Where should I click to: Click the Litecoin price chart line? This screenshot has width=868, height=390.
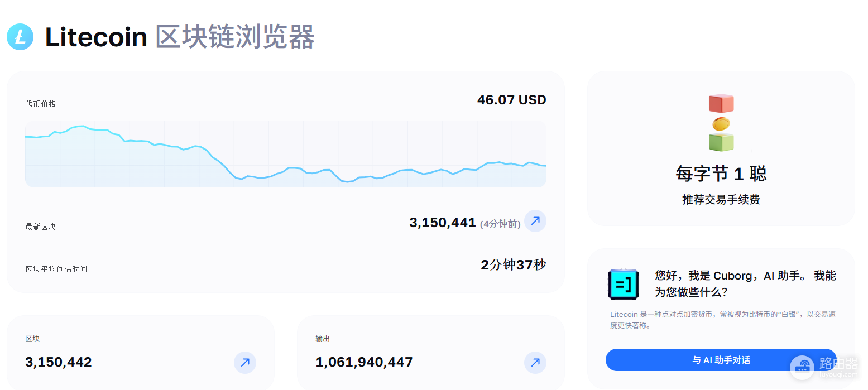[285, 154]
